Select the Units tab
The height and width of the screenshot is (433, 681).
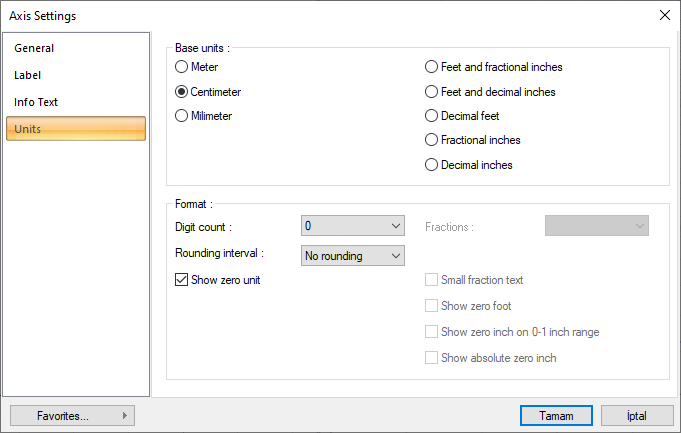coord(76,129)
